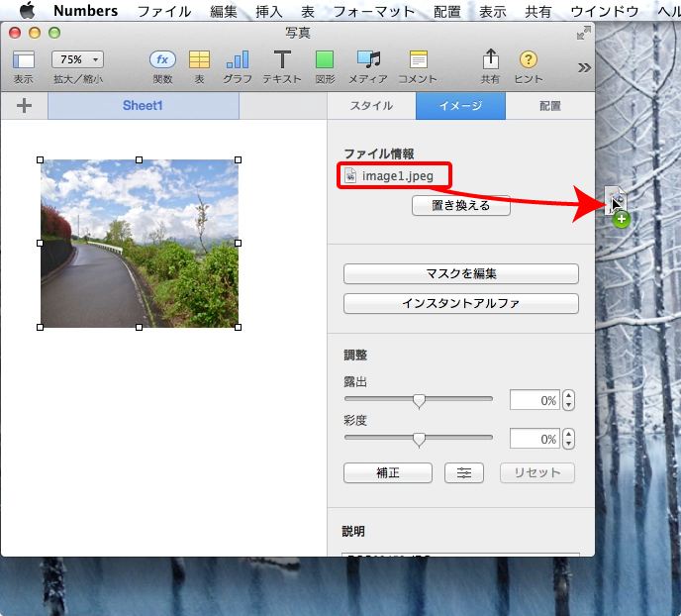Image resolution: width=681 pixels, height=616 pixels.
Task: Open the ウインドウ menu
Action: [x=604, y=11]
